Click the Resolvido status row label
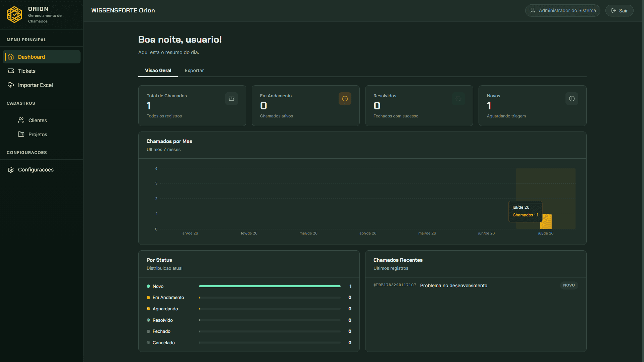The height and width of the screenshot is (362, 644). click(163, 320)
